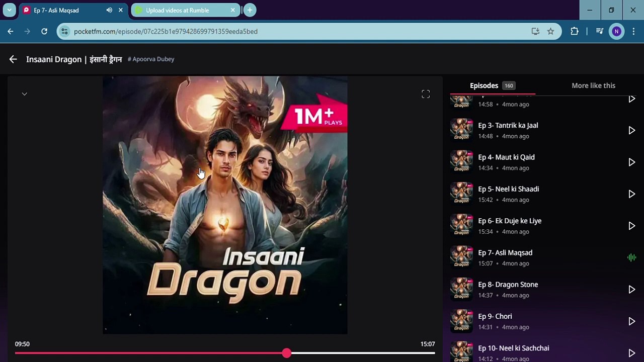Play Ep 10- Neel ki Sachchai
This screenshot has height=362, width=644.
[631, 353]
